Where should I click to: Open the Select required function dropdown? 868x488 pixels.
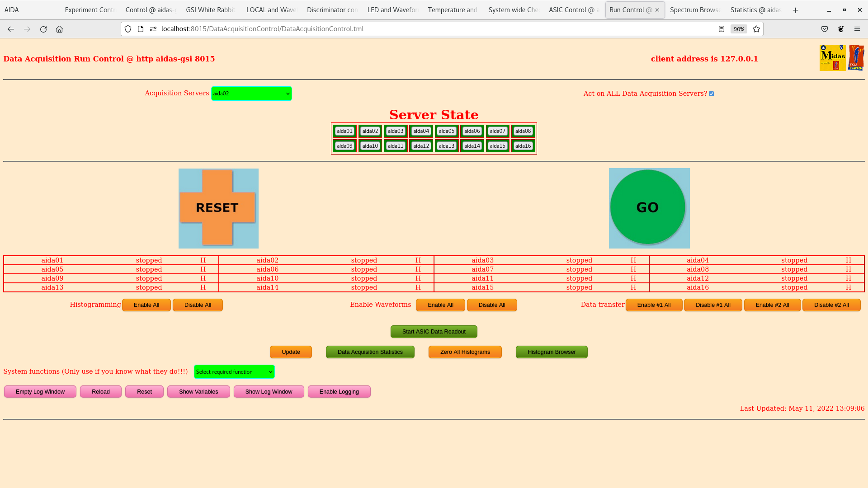coord(234,372)
